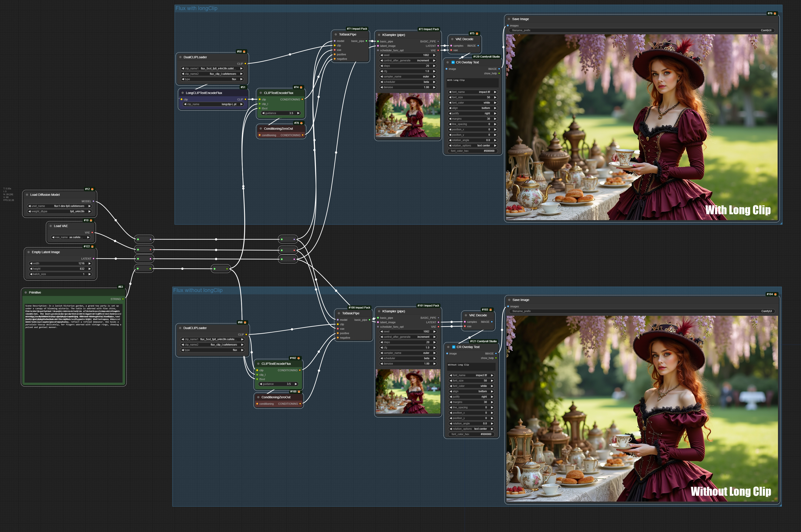Increment the seed value with the right arrow

pyautogui.click(x=435, y=55)
